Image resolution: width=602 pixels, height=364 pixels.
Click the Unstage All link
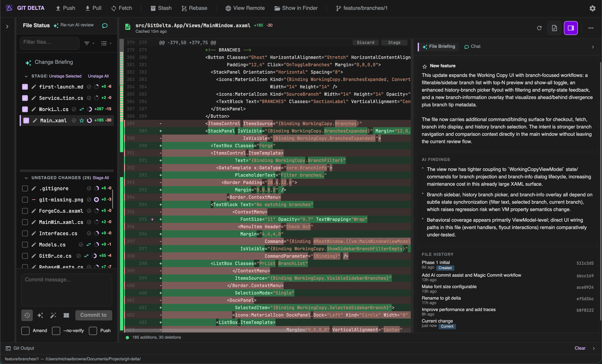(98, 76)
